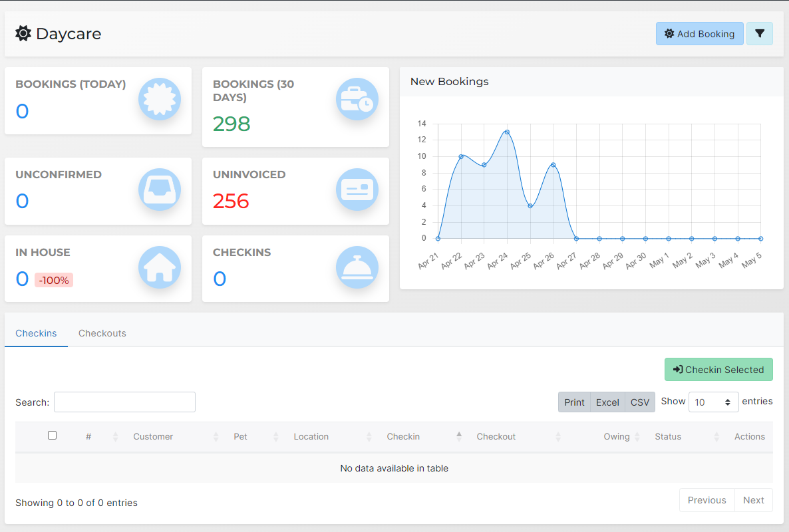Screen dimensions: 789x532
Task: Select the Checkins tab
Action: click(36, 333)
